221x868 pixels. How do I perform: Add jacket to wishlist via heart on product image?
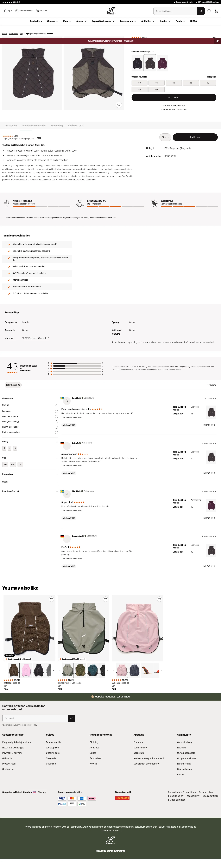[x=119, y=105]
